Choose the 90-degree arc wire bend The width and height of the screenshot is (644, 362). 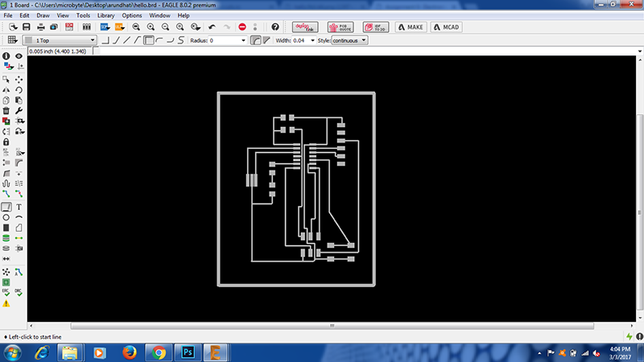[159, 40]
